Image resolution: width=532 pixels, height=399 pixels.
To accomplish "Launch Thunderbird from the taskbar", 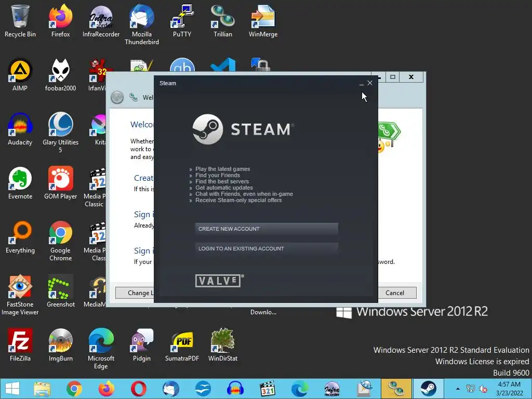I will 170,389.
